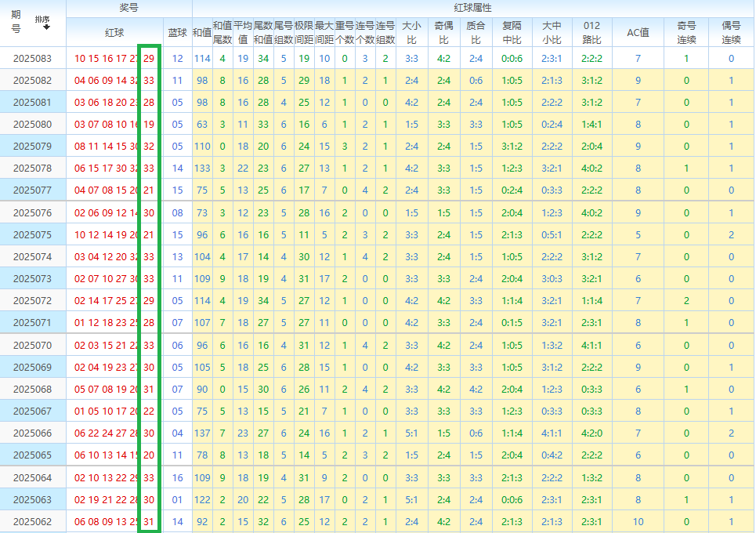The width and height of the screenshot is (756, 533).
Task: Click the 尾数和值 column header
Action: [x=263, y=32]
